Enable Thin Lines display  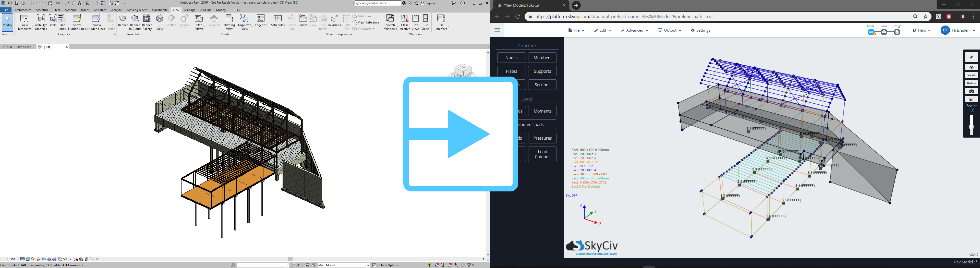[x=62, y=22]
